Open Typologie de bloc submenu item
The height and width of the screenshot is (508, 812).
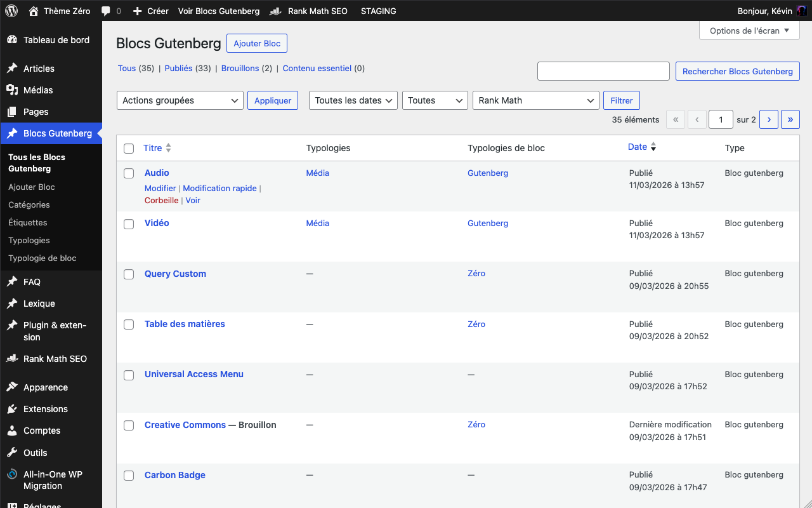pos(43,258)
